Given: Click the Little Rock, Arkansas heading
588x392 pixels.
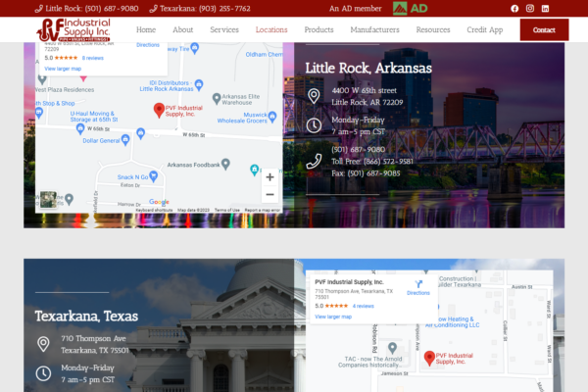Looking at the screenshot, I should [368, 68].
